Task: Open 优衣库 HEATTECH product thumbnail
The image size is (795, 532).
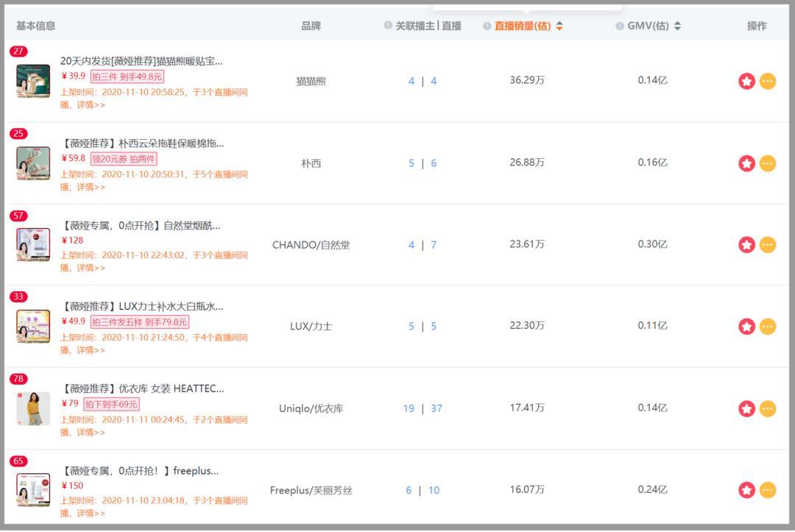Action: [x=33, y=408]
